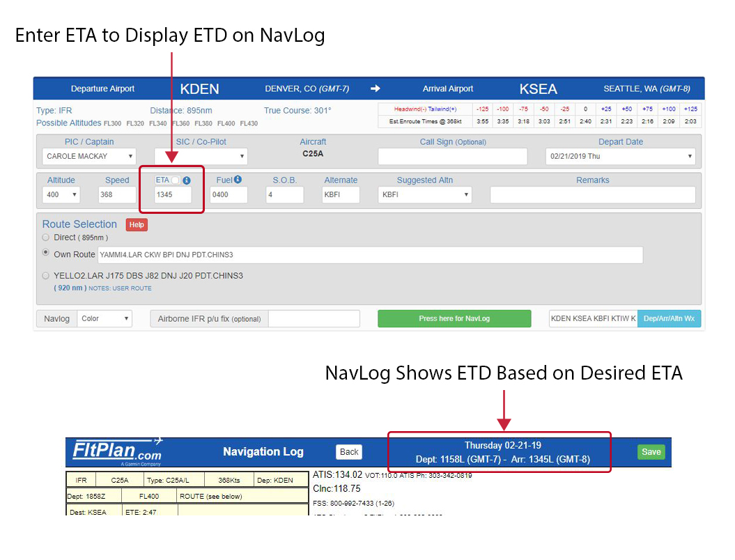735x560 pixels.
Task: Click the Speed input field
Action: click(117, 194)
